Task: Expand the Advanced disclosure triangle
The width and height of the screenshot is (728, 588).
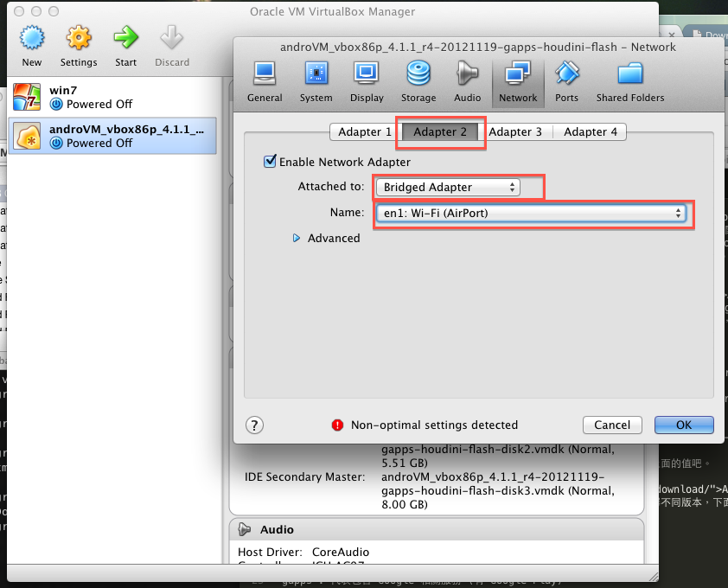Action: coord(297,239)
